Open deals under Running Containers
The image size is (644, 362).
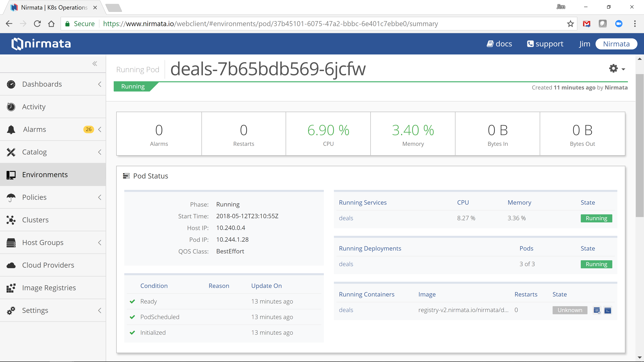point(346,310)
